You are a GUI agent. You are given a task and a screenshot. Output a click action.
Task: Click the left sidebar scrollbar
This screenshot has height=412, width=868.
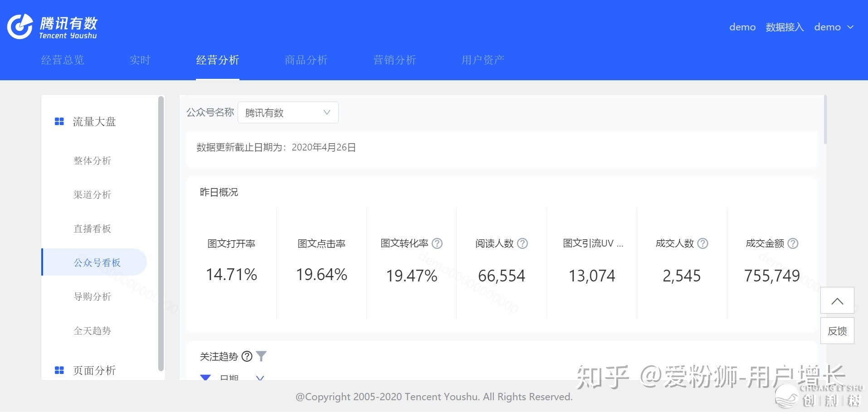(x=161, y=233)
